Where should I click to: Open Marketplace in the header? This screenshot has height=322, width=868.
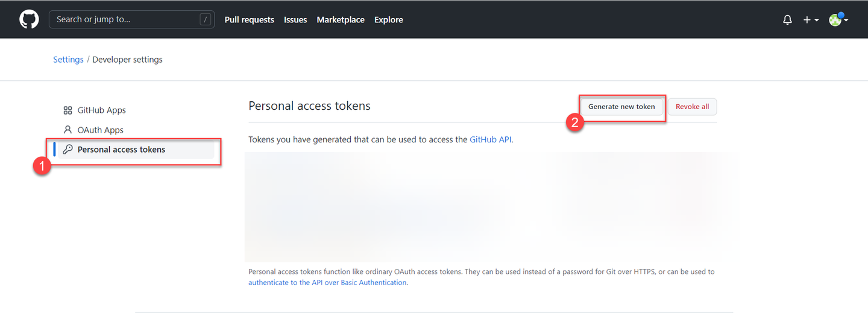341,20
